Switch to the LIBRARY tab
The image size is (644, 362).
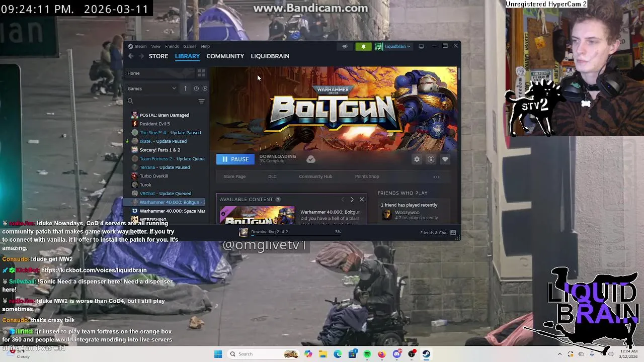pyautogui.click(x=187, y=56)
